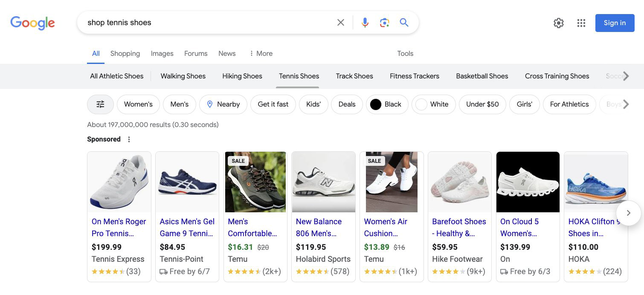
Task: Click the Sign in button
Action: click(x=615, y=23)
